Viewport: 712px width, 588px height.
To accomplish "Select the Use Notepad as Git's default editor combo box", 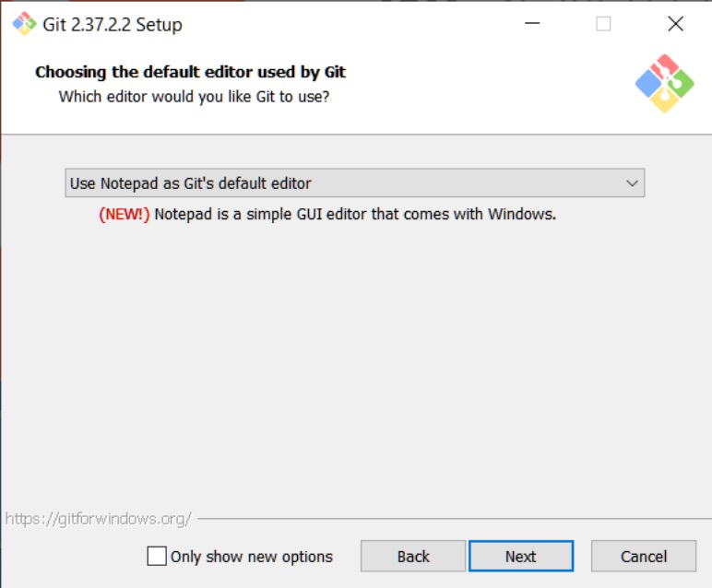I will pos(355,182).
